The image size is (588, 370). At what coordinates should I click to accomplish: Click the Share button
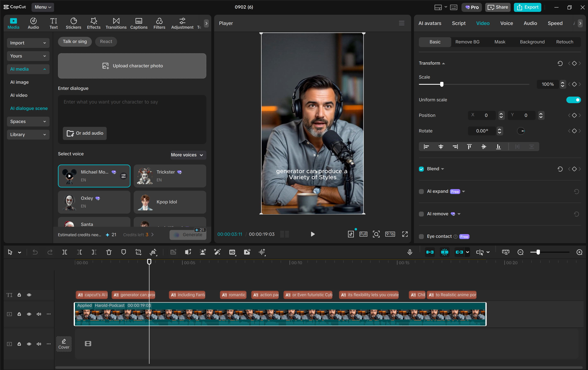[498, 7]
